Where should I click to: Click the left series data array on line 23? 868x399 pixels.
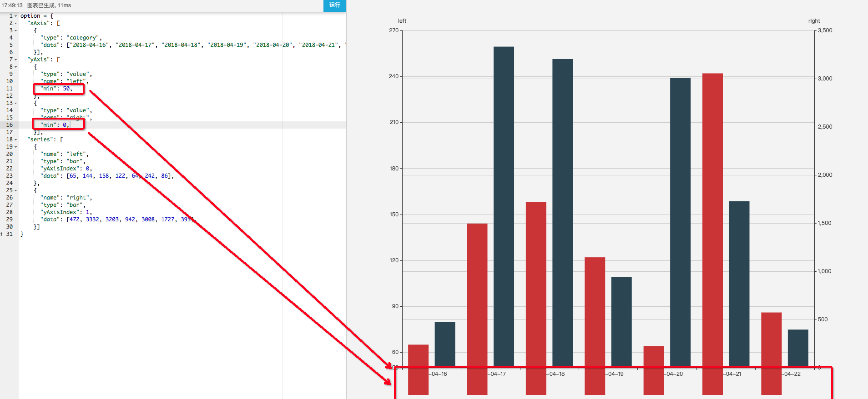[x=107, y=176]
